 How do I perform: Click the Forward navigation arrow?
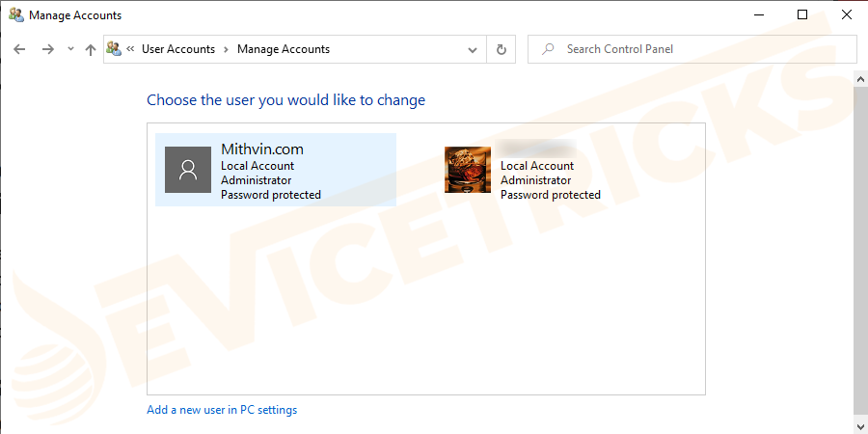tap(47, 49)
